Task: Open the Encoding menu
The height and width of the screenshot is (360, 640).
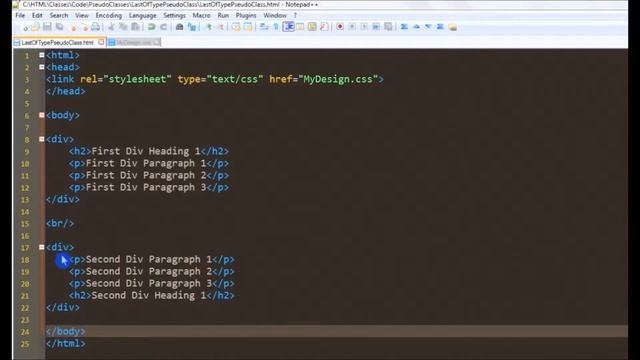Action: point(109,16)
